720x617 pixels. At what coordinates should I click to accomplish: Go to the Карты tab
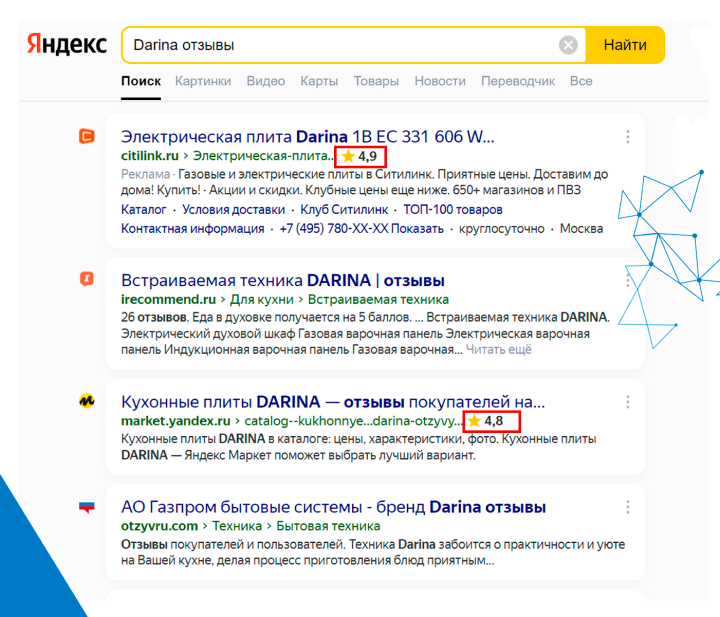(x=319, y=81)
